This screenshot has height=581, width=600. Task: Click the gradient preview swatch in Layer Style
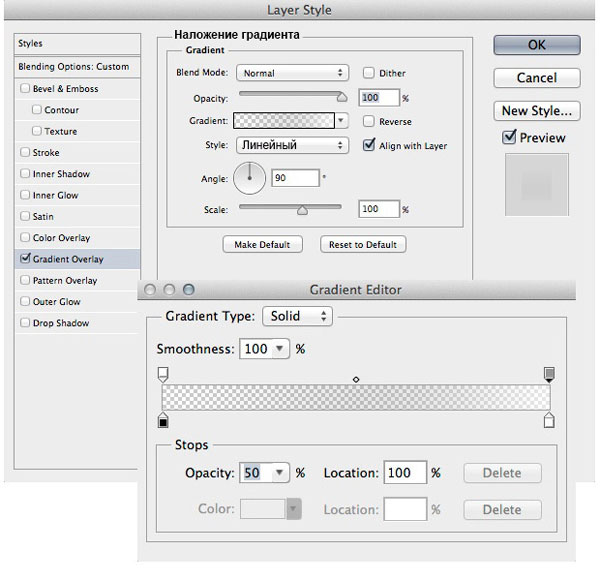point(284,121)
